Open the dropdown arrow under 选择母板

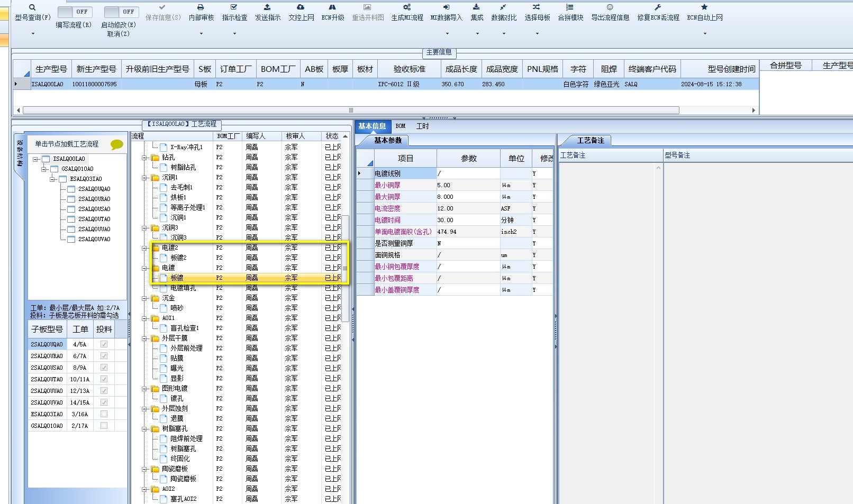537,34
